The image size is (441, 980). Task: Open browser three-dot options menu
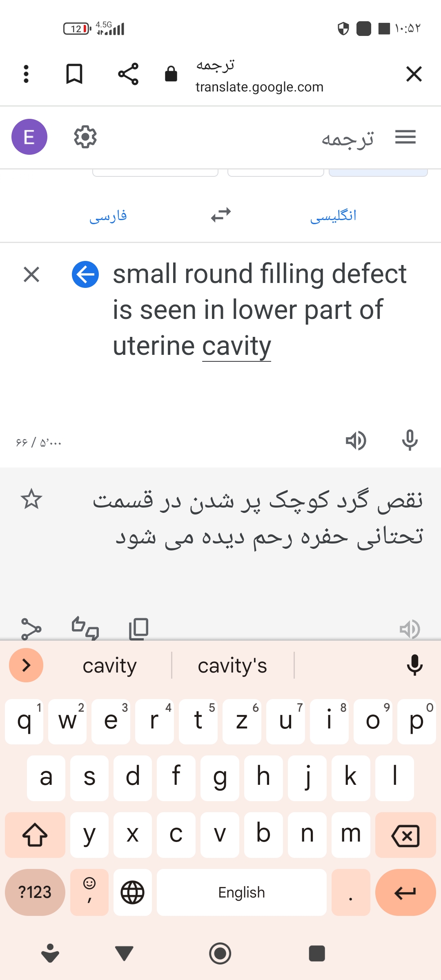(x=26, y=74)
